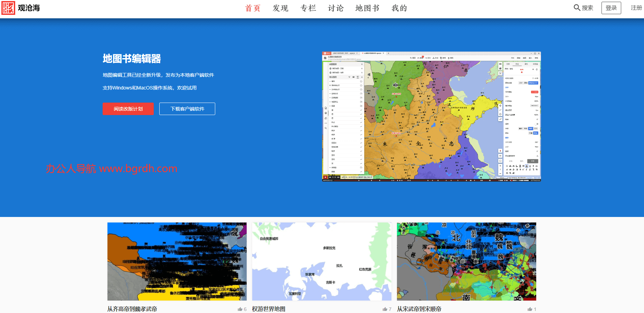
Task: Go to the 首页 tab
Action: coord(253,8)
